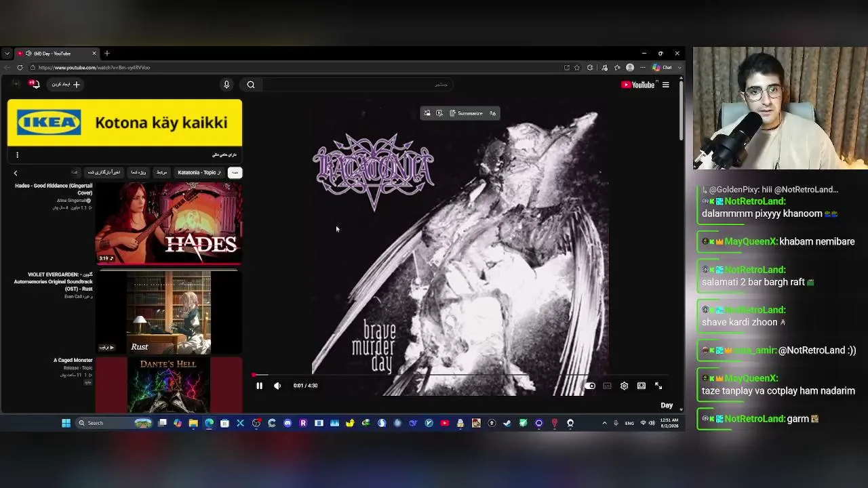Select the 'Katatonia - Topic' filter chip
868x488 pixels.
tap(199, 173)
